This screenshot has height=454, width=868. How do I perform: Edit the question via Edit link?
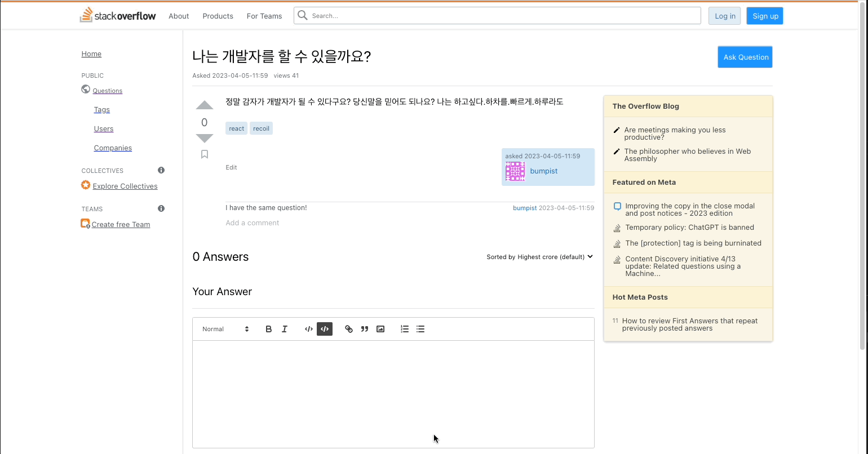[231, 167]
